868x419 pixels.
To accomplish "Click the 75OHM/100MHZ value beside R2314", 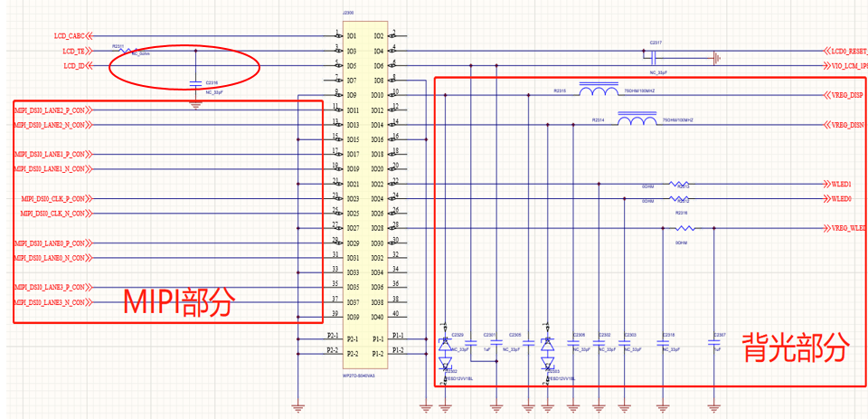I will coord(678,120).
